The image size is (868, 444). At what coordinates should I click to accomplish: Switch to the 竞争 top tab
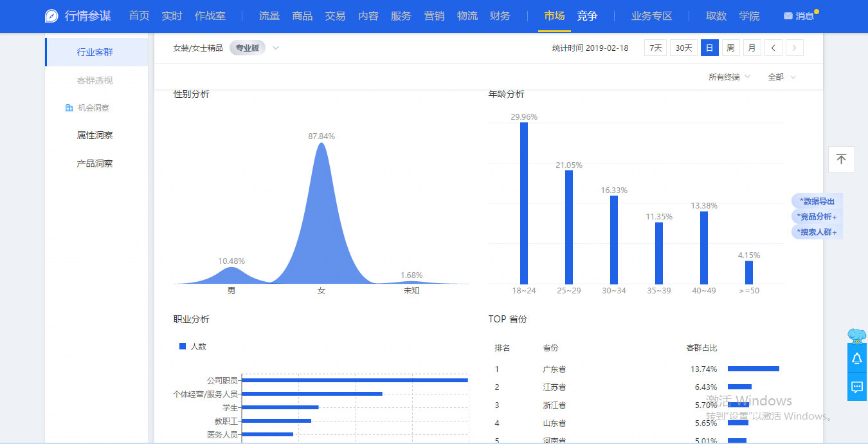[586, 16]
